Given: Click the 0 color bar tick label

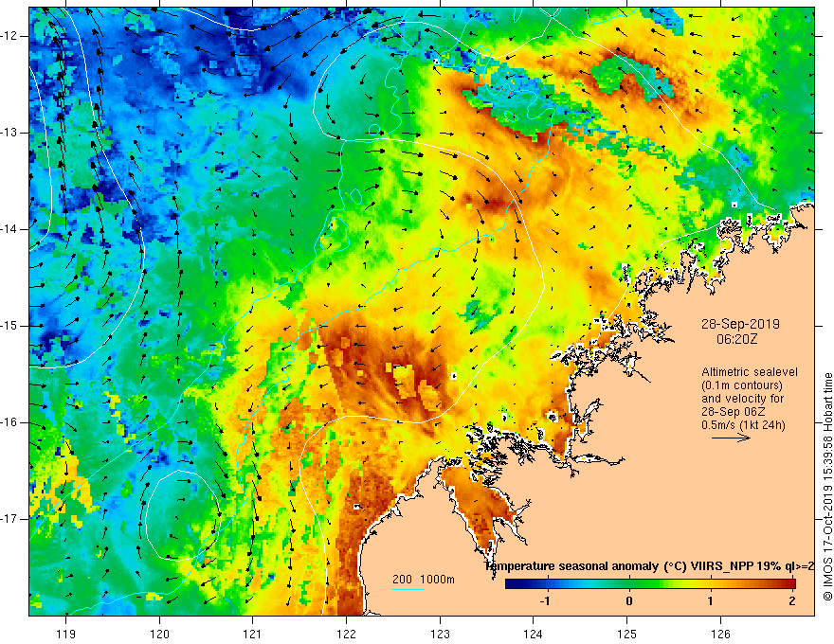Looking at the screenshot, I should pyautogui.click(x=629, y=601).
